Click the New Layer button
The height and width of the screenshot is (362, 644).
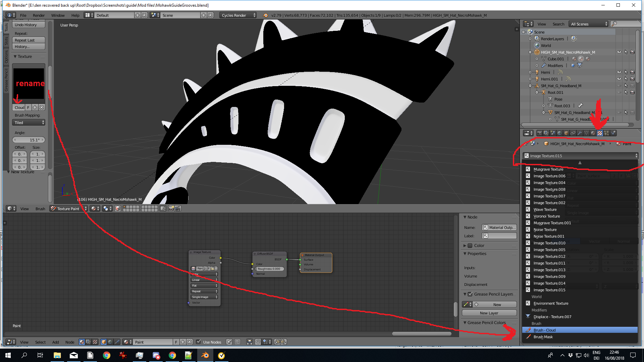[489, 313]
